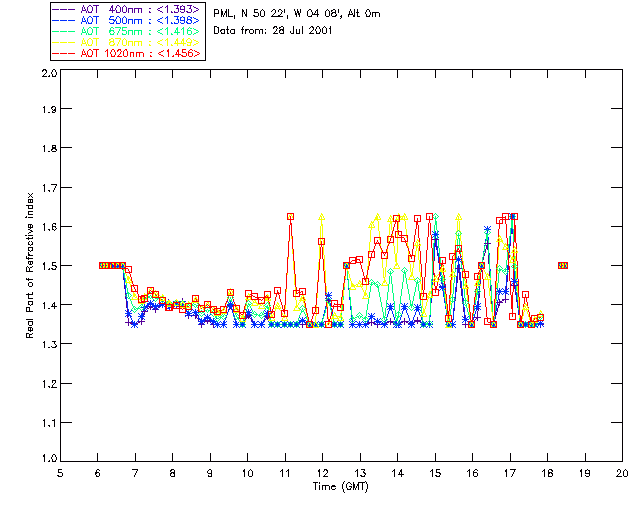Click the x-axis tick label '6'
This screenshot has height=512, width=640.
point(98,473)
